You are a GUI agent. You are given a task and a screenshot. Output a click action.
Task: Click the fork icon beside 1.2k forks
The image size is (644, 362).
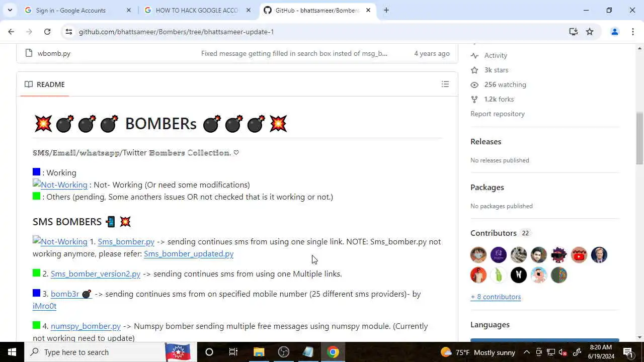click(x=474, y=99)
